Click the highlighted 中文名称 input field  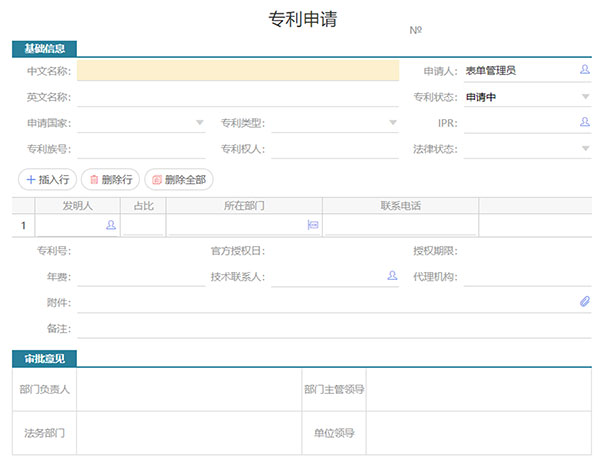tap(238, 70)
